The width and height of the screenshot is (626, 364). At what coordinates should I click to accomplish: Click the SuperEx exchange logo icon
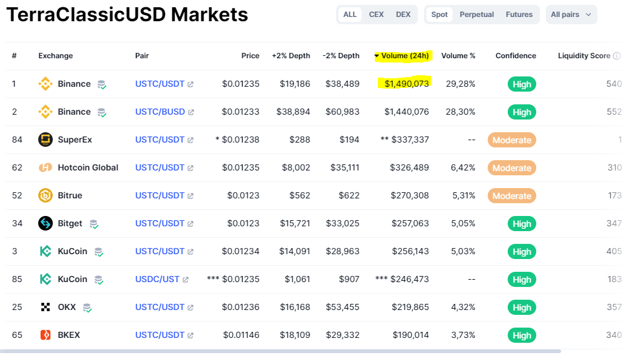[x=45, y=140]
